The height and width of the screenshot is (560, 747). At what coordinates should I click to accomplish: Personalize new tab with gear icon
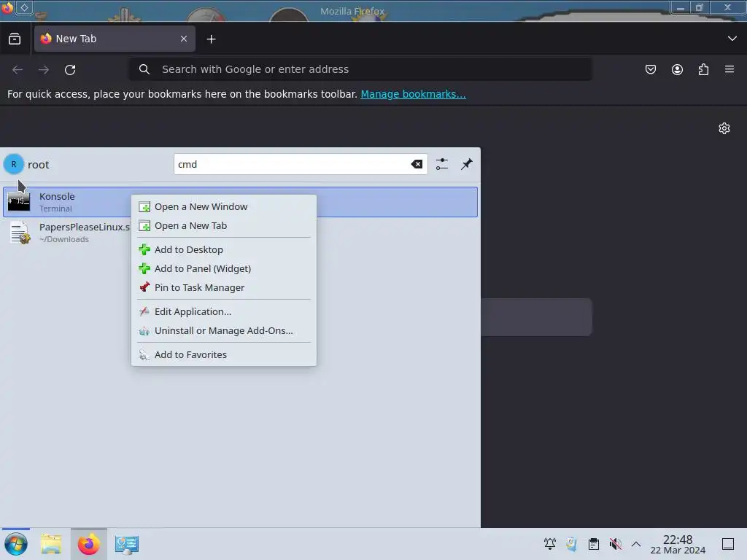[724, 128]
